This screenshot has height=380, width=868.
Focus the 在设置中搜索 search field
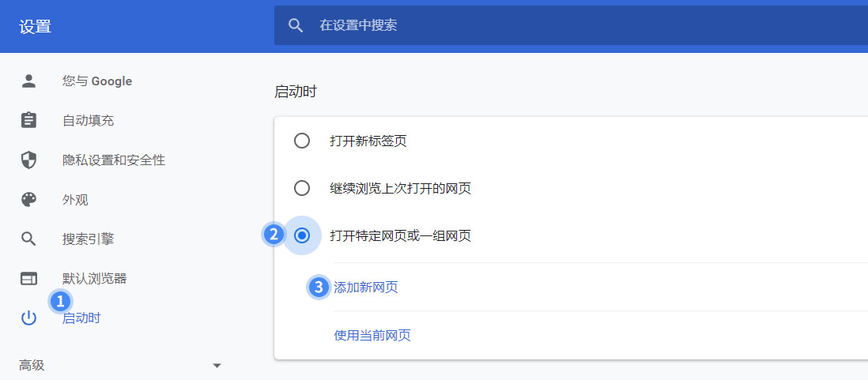pyautogui.click(x=571, y=25)
